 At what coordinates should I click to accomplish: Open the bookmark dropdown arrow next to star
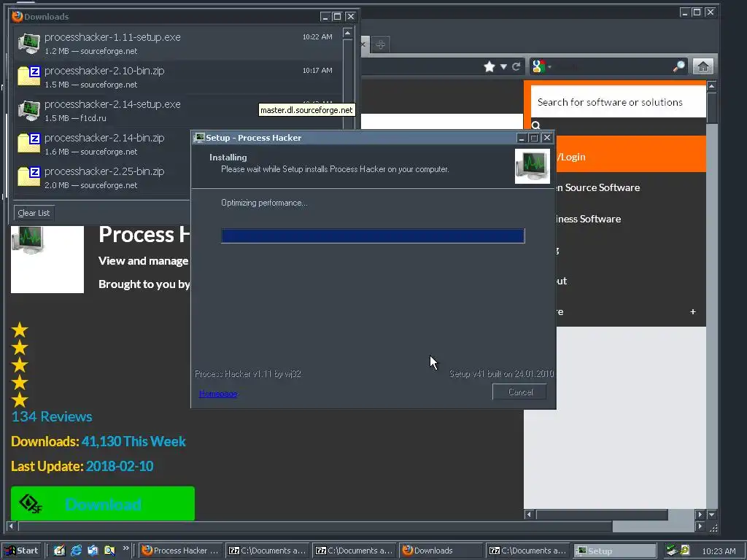click(503, 66)
